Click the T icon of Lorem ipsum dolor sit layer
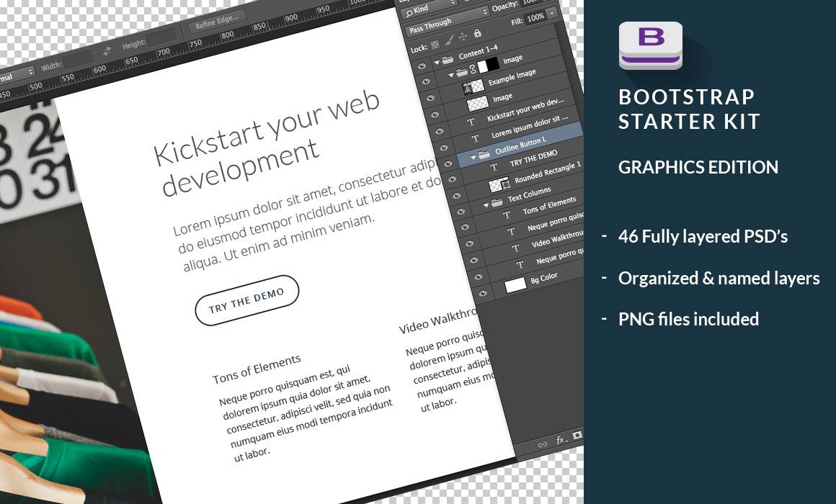Viewport: 836px width, 504px height. 475,138
